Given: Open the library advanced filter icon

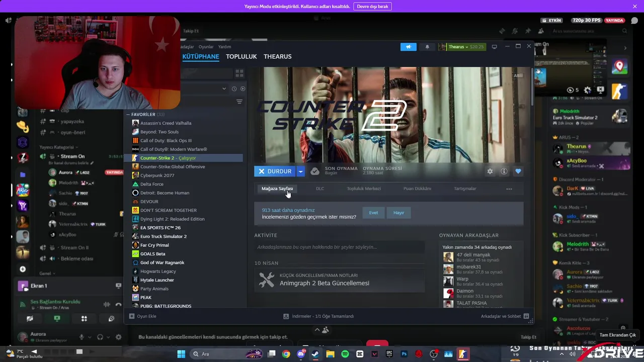Looking at the screenshot, I should 239,102.
